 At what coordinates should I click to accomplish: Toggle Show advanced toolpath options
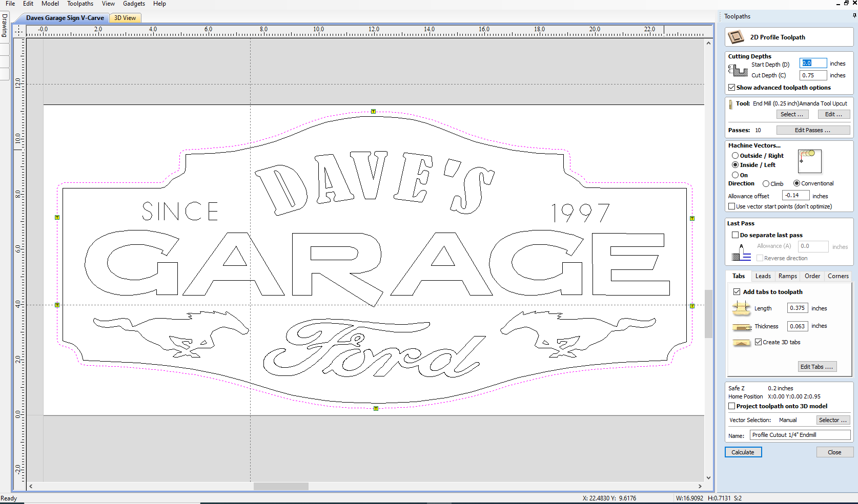pyautogui.click(x=732, y=88)
